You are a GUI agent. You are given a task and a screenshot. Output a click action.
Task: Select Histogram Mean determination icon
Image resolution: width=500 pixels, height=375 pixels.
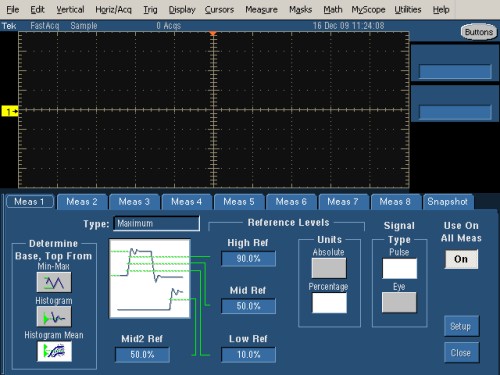(54, 351)
